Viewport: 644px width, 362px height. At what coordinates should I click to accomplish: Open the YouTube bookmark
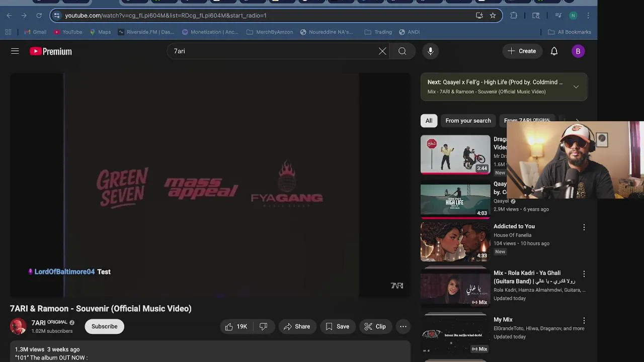coord(68,32)
